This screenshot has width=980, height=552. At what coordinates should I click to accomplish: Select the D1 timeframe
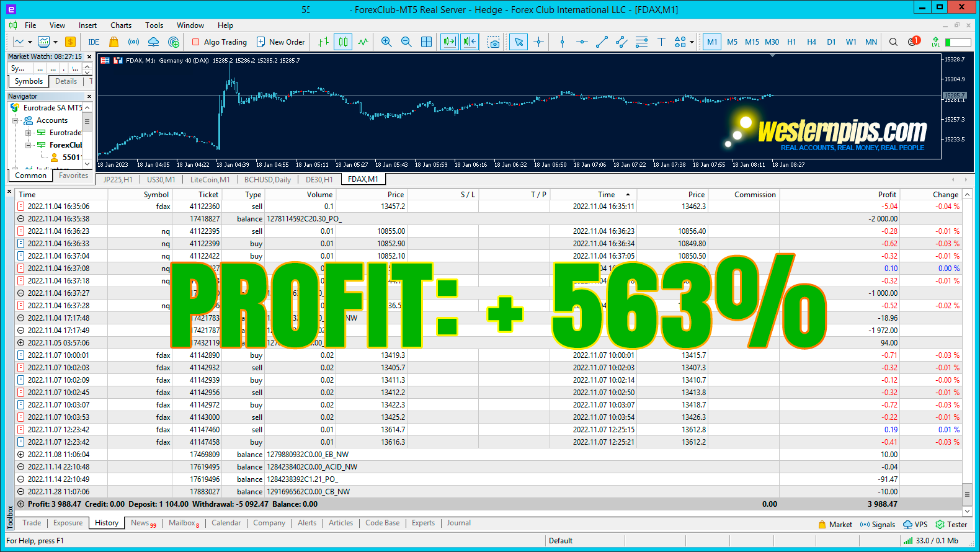[x=831, y=42]
